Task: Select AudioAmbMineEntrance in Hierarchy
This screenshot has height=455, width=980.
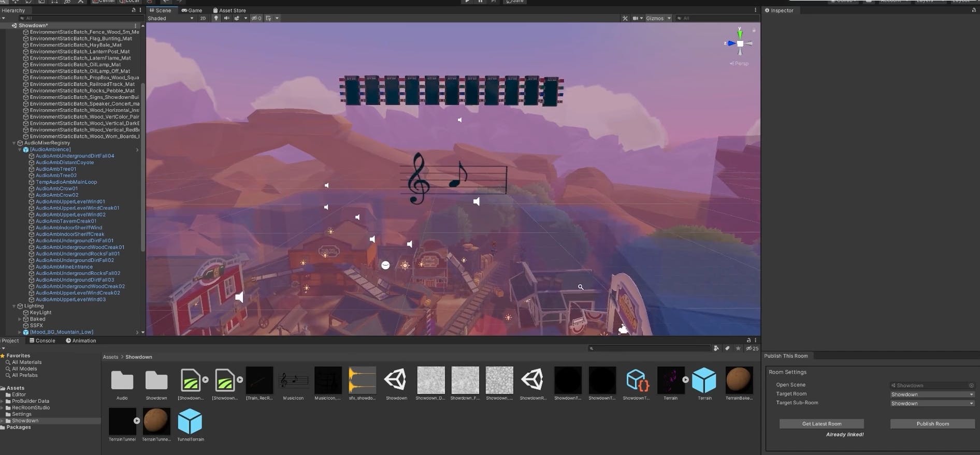Action: [x=64, y=267]
